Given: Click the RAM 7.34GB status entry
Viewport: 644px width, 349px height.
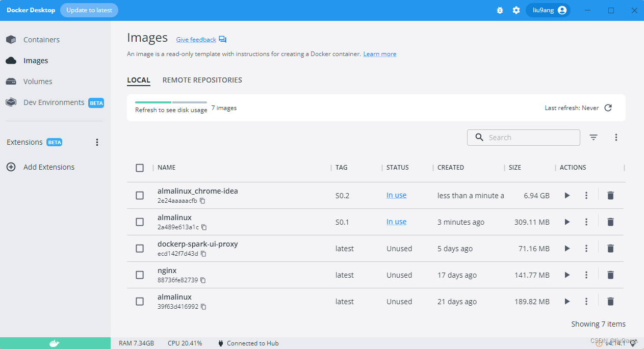Looking at the screenshot, I should point(136,343).
